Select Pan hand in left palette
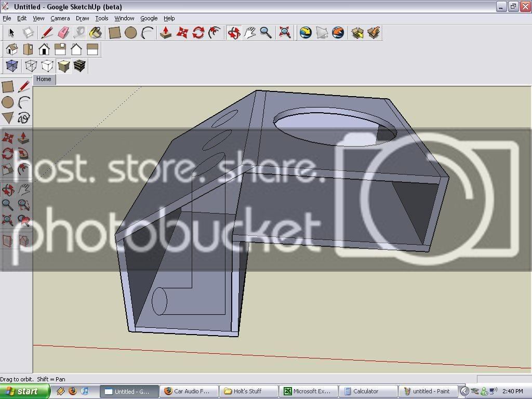 [24, 190]
